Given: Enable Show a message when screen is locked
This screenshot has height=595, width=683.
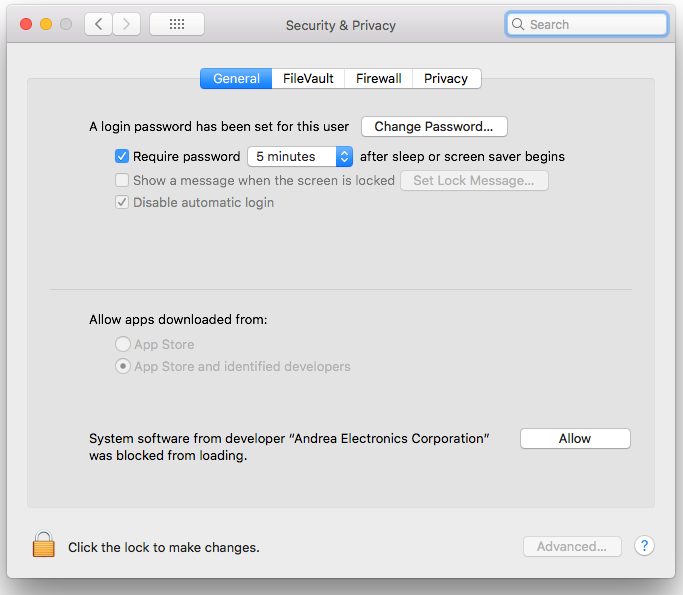Looking at the screenshot, I should [122, 180].
